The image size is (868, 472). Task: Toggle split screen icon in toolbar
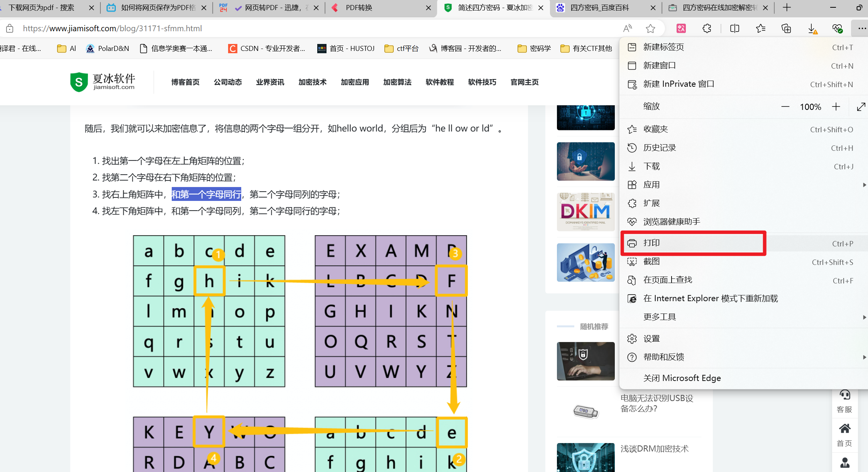[x=734, y=28]
